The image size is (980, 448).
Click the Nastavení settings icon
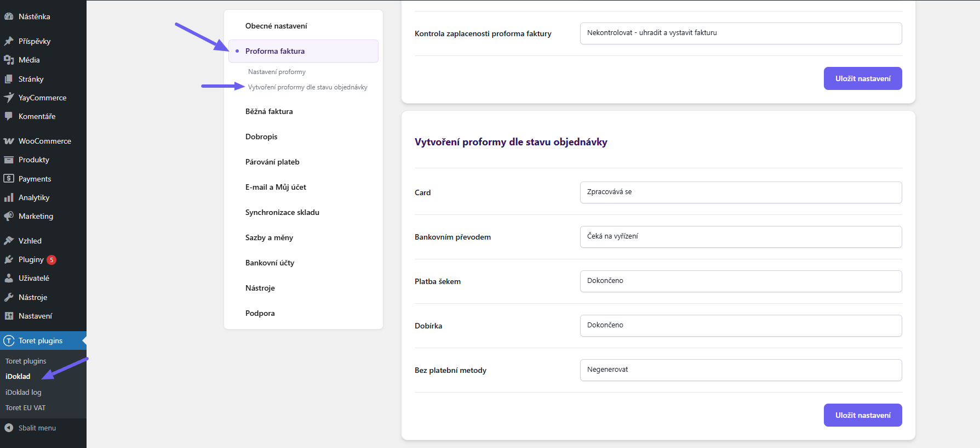(x=9, y=316)
